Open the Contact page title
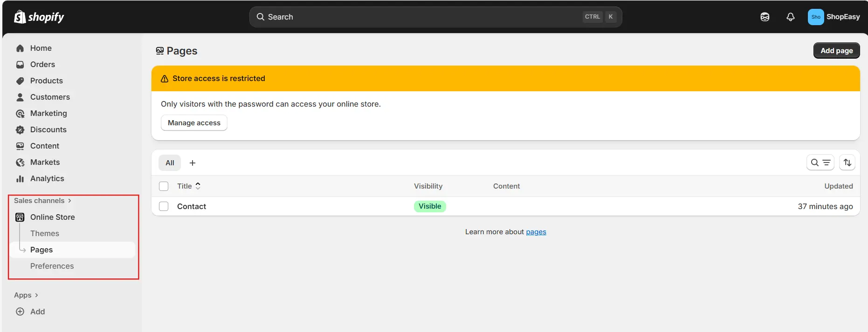Image resolution: width=868 pixels, height=332 pixels. click(191, 206)
